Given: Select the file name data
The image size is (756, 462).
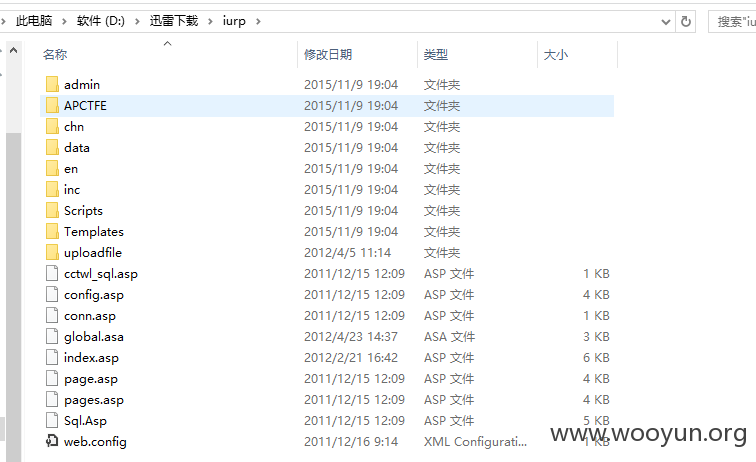Looking at the screenshot, I should click(x=77, y=148).
